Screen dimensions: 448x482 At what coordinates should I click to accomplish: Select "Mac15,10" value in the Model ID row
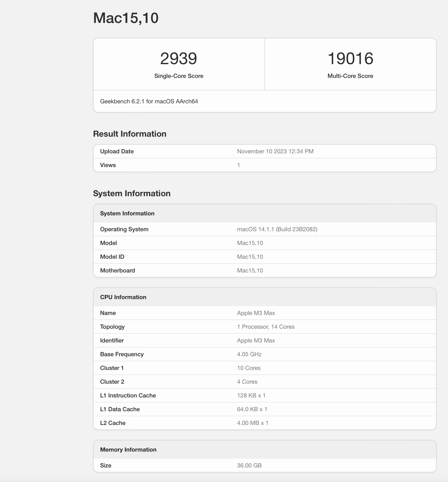click(250, 257)
